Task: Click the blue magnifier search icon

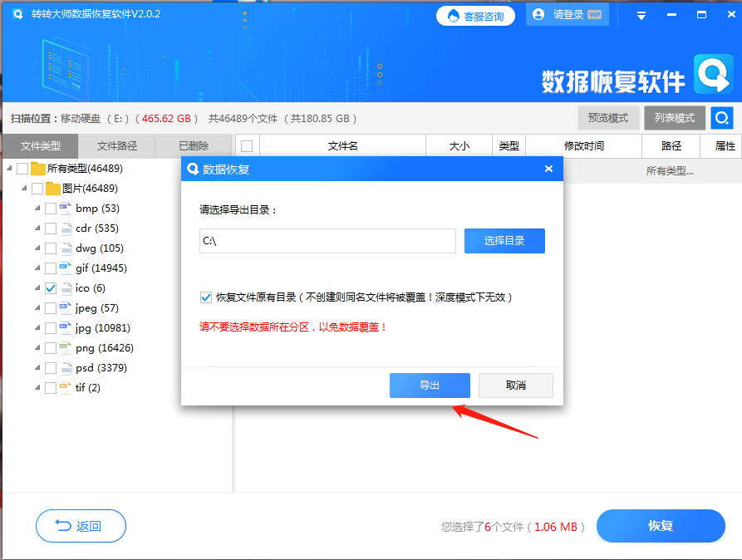Action: click(721, 118)
